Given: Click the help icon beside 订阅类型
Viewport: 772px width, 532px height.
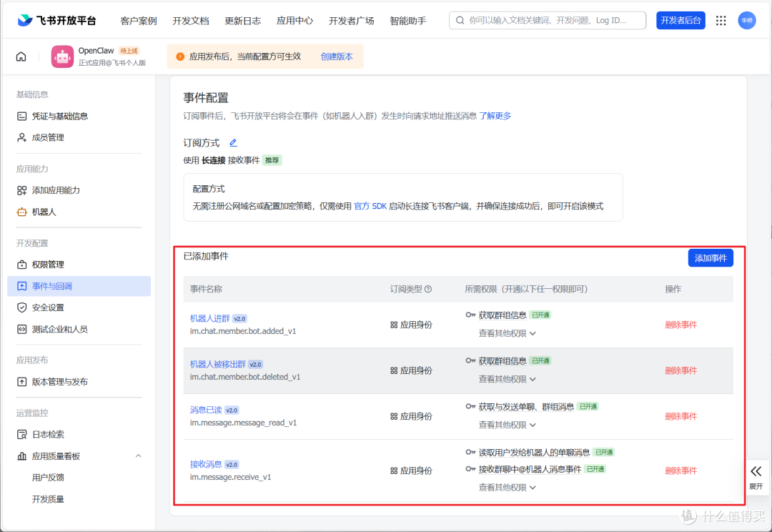Looking at the screenshot, I should 428,289.
